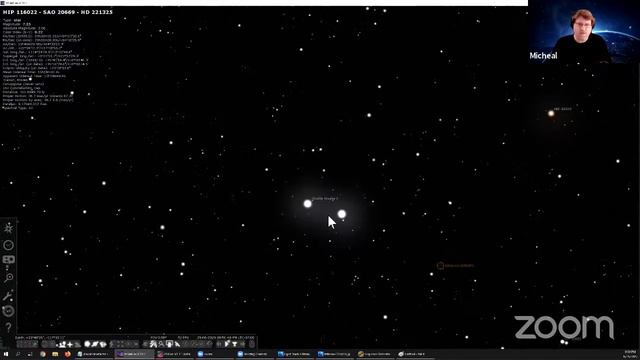Open the Configuration window wrench icon
The width and height of the screenshot is (640, 360).
click(x=8, y=296)
